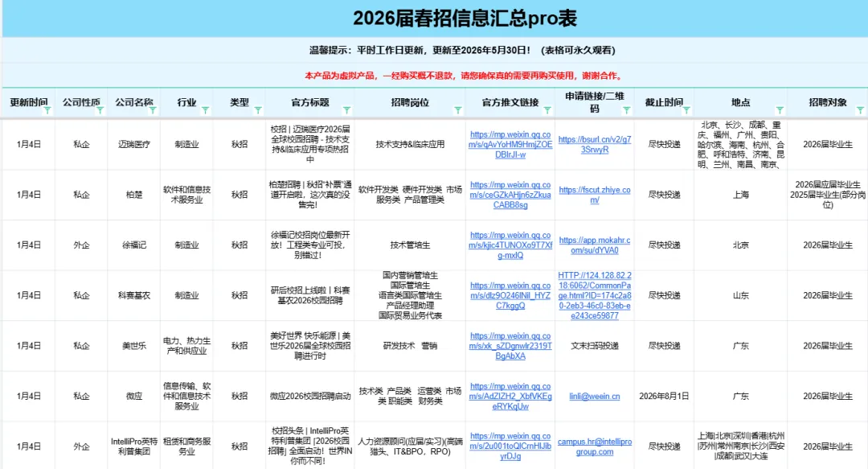This screenshot has width=868, height=469.
Task: Select the 徐福记 company name cell
Action: 134,245
